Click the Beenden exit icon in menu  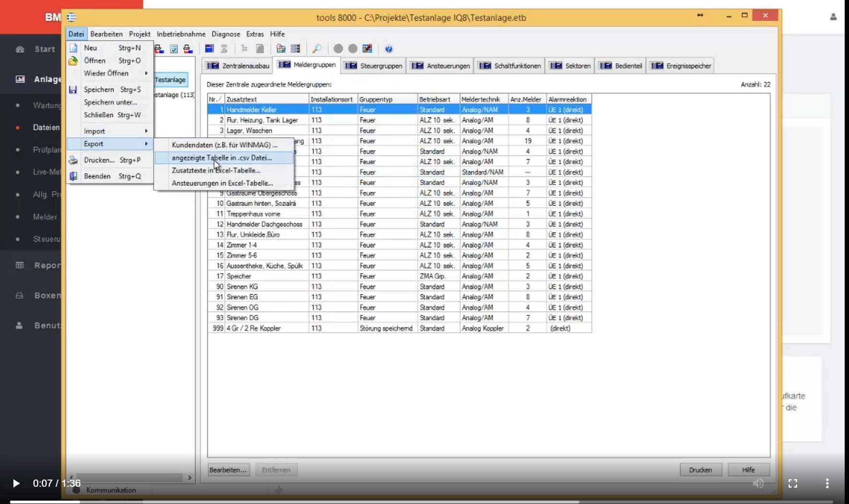[73, 176]
